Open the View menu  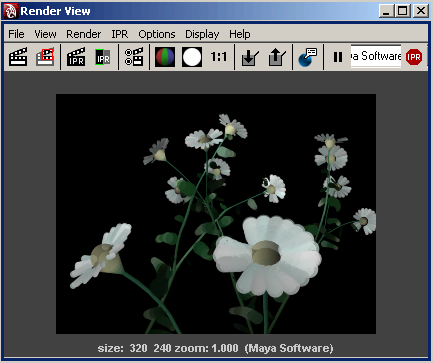45,34
